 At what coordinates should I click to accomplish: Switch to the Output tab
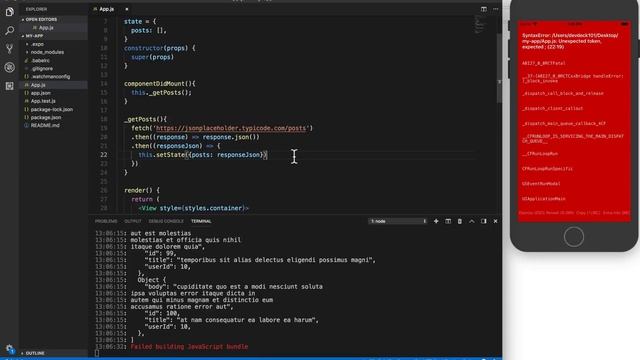pos(133,221)
